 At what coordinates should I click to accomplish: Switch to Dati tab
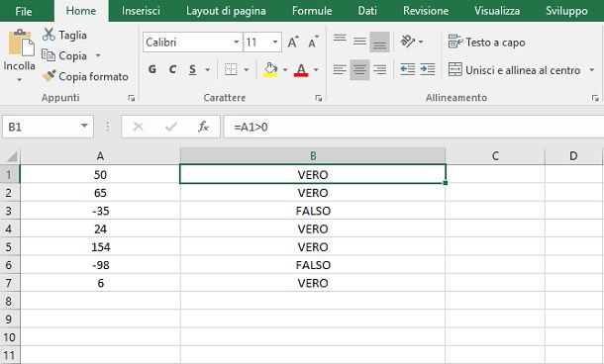pyautogui.click(x=367, y=11)
